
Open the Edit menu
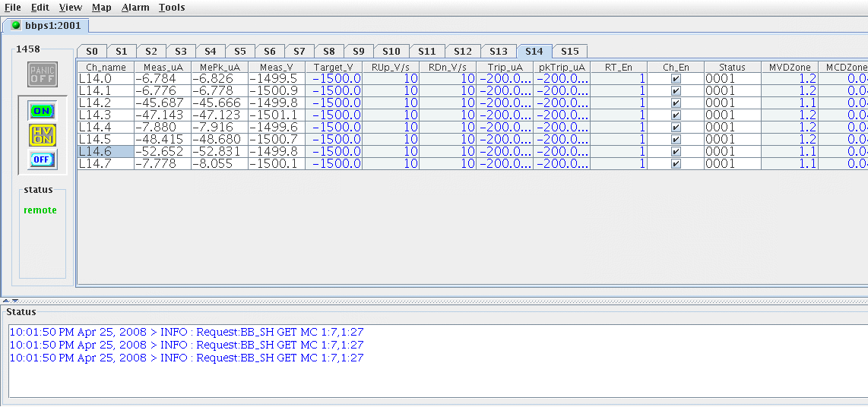tap(40, 7)
